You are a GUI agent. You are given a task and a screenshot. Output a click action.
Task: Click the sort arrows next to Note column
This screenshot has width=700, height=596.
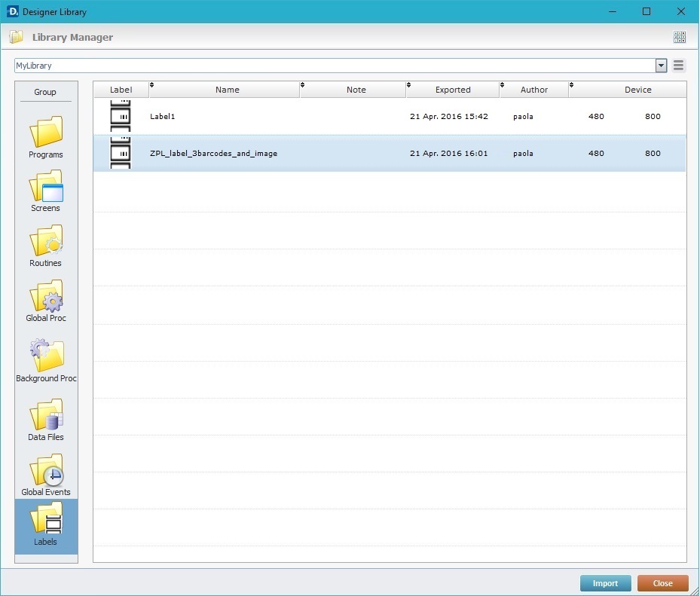coord(303,85)
